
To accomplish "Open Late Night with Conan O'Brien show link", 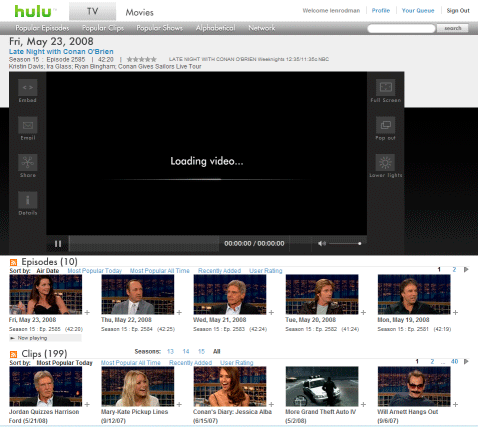I will click(61, 52).
